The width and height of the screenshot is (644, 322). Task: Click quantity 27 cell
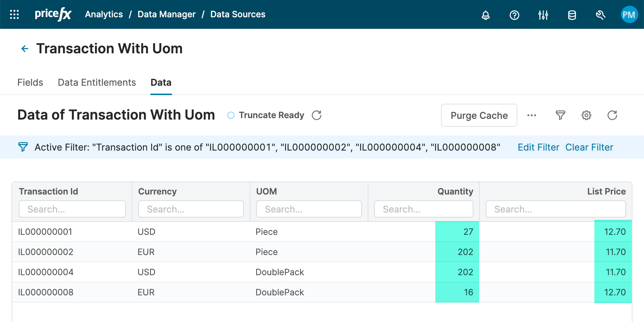click(468, 232)
